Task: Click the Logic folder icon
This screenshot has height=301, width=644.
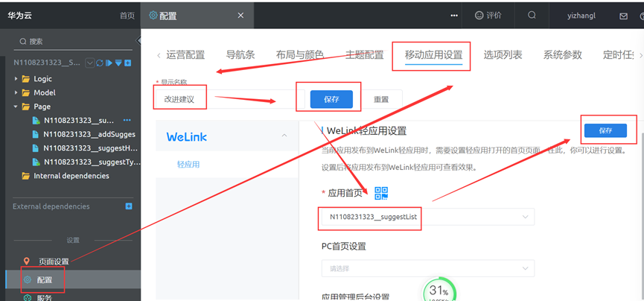Action: pos(26,78)
